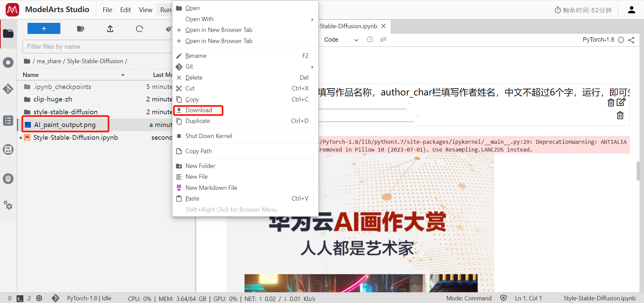Click the user profile icon
The width and height of the screenshot is (644, 303).
[632, 10]
